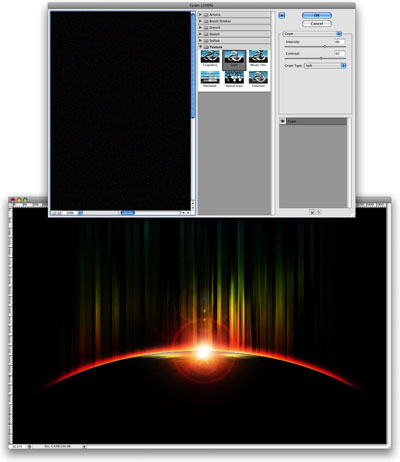
Task: Click the Doc size info in status bar
Action: pyautogui.click(x=58, y=446)
